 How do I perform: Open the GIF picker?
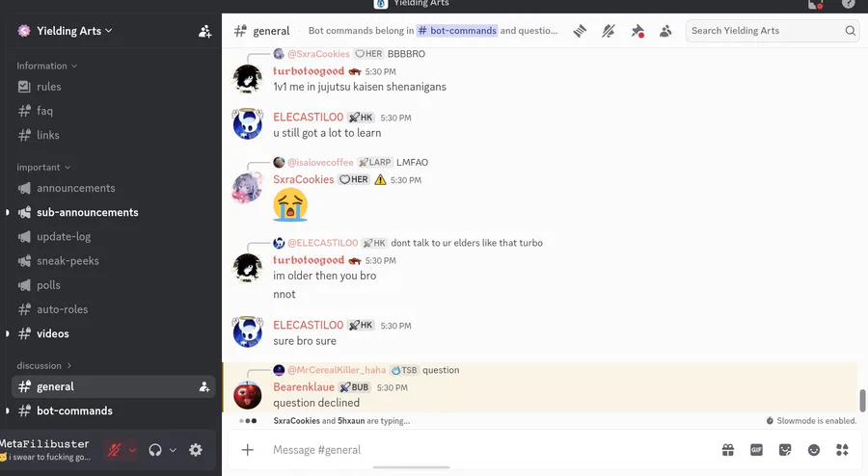pos(757,450)
